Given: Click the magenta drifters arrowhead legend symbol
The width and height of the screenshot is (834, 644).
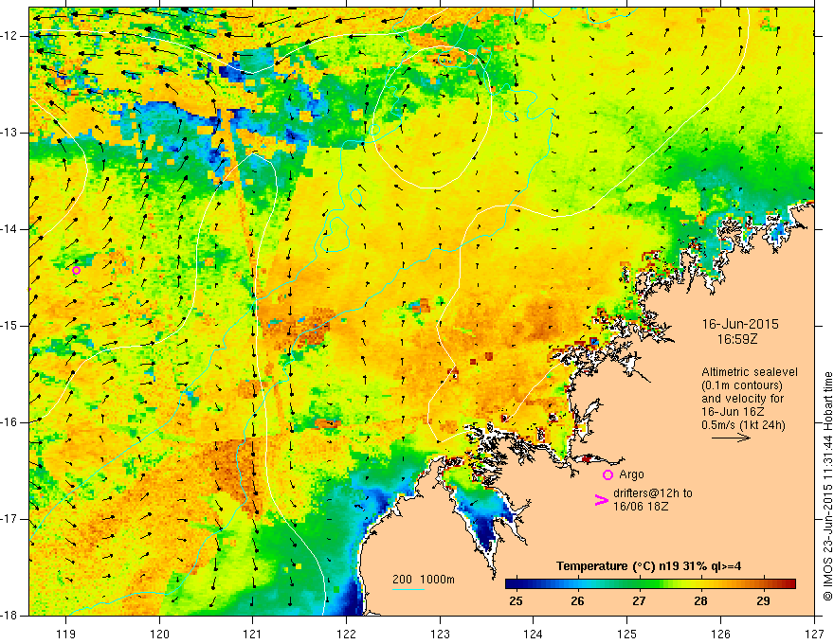Looking at the screenshot, I should (601, 500).
